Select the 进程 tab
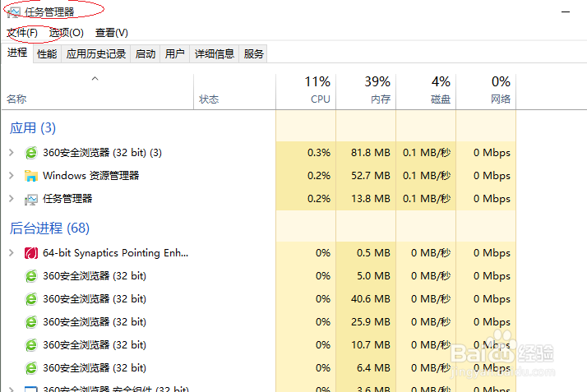The image size is (587, 392). click(x=17, y=53)
